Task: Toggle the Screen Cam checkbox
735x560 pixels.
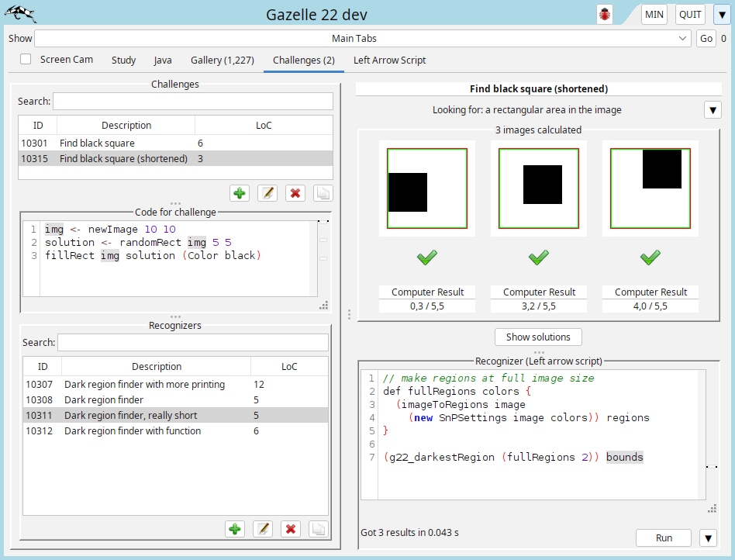Action: click(26, 59)
